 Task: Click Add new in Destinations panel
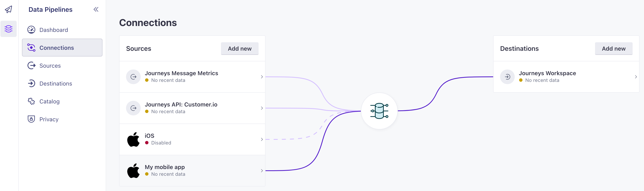[x=613, y=49]
